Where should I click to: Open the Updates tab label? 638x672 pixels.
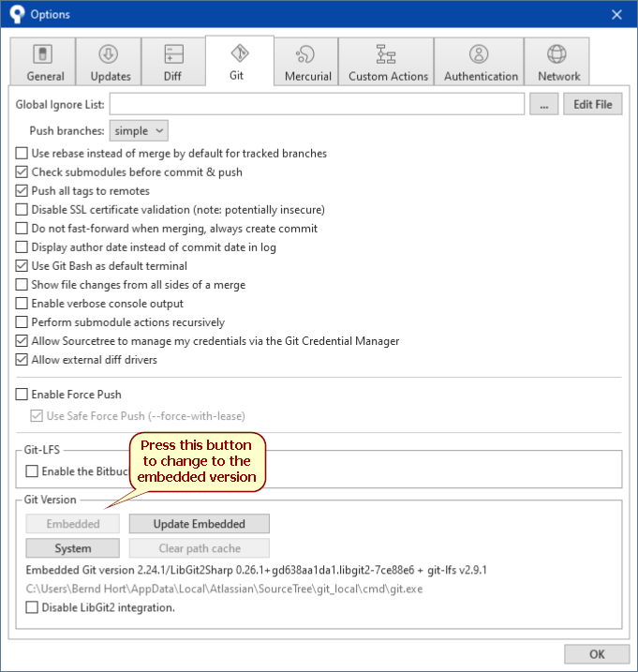pos(111,76)
